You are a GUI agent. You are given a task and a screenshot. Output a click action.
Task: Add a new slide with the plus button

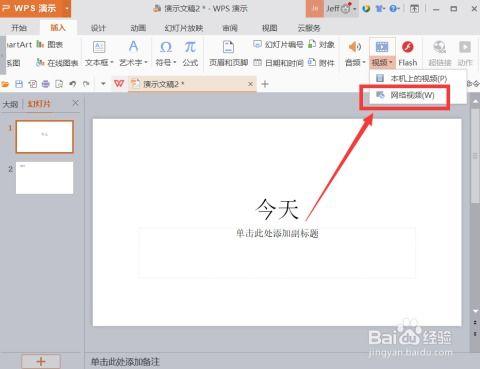point(41,362)
